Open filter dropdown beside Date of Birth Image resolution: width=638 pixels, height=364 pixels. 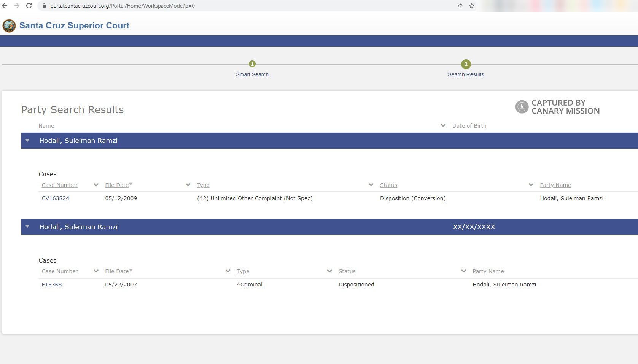(x=443, y=126)
